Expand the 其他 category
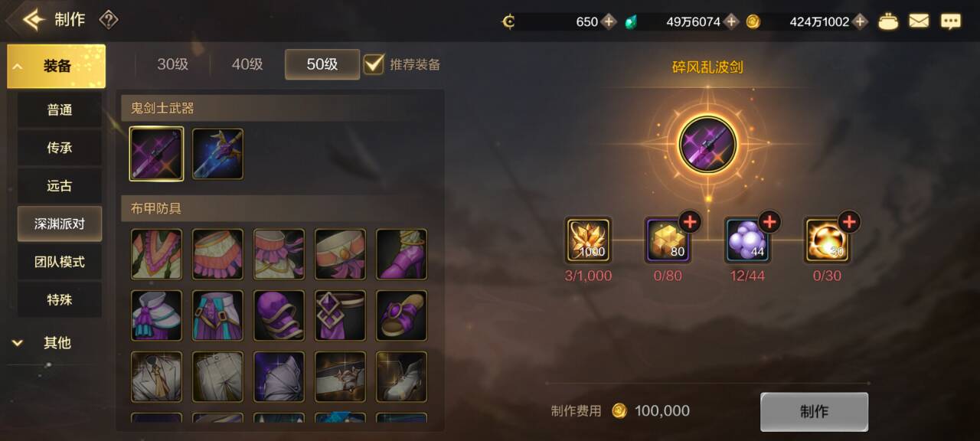980x441 pixels. point(56,343)
